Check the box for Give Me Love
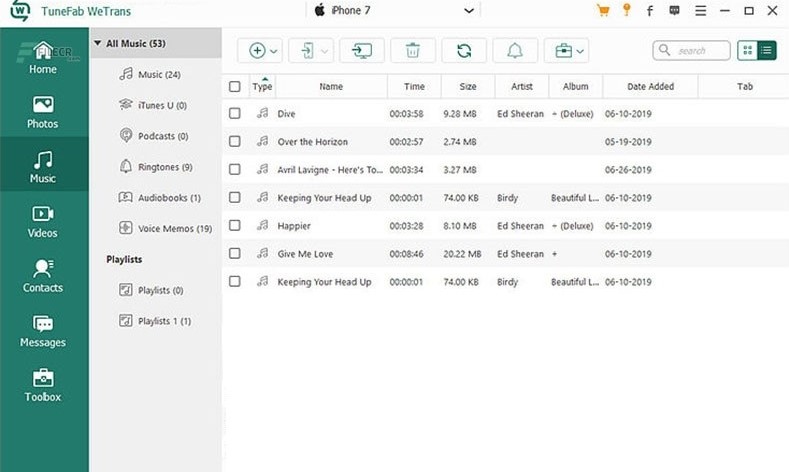Screen dimensions: 789x472 pyautogui.click(x=234, y=254)
